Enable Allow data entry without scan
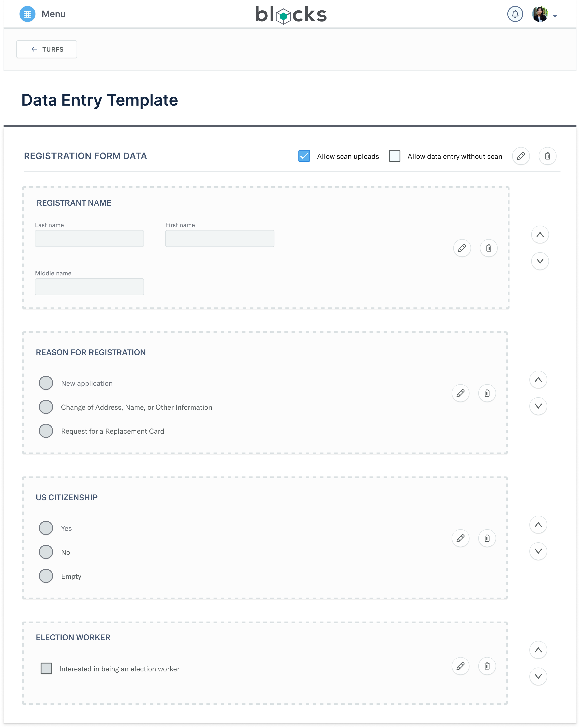 (x=394, y=156)
